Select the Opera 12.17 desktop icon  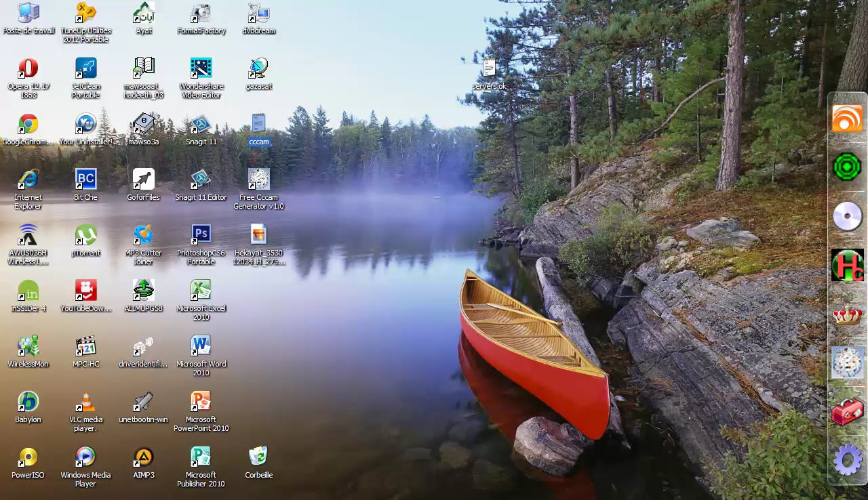click(28, 68)
